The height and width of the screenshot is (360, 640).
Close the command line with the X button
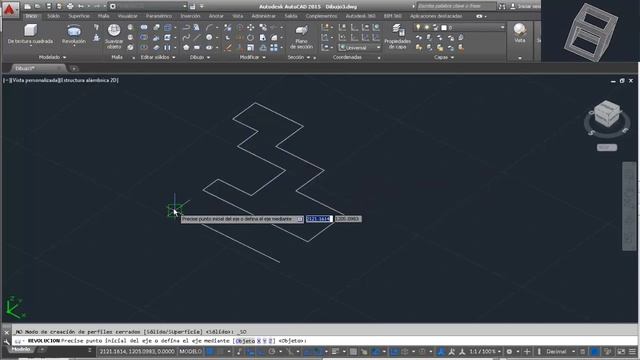(x=6, y=332)
